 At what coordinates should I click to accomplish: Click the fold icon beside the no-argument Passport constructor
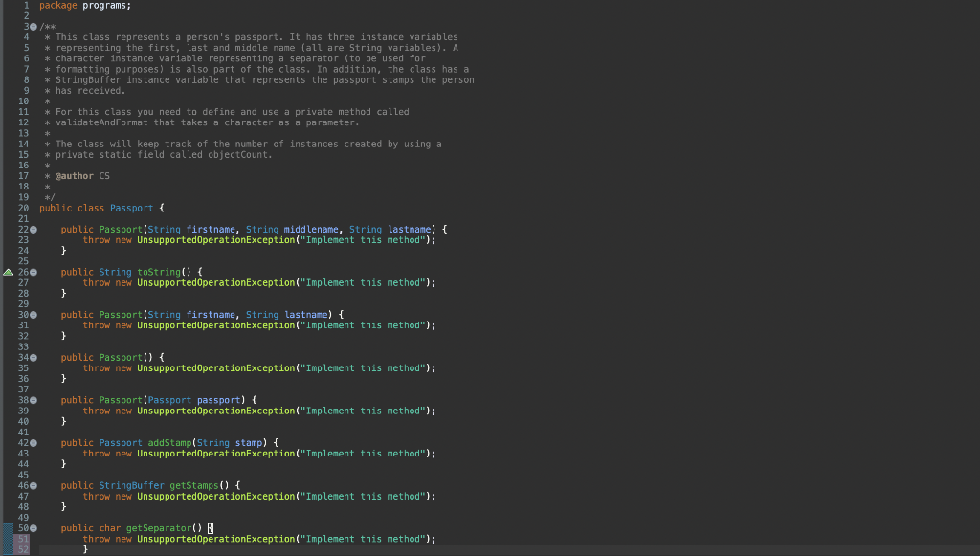[x=32, y=357]
